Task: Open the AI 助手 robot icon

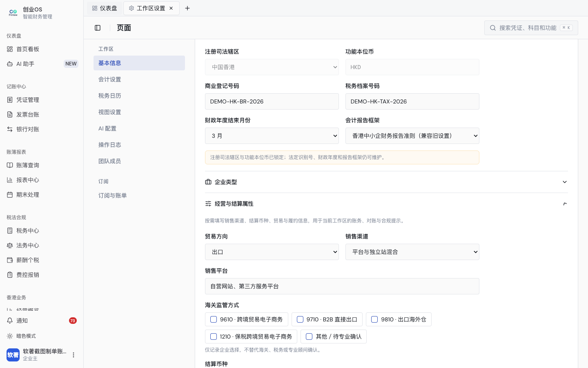Action: [x=10, y=64]
